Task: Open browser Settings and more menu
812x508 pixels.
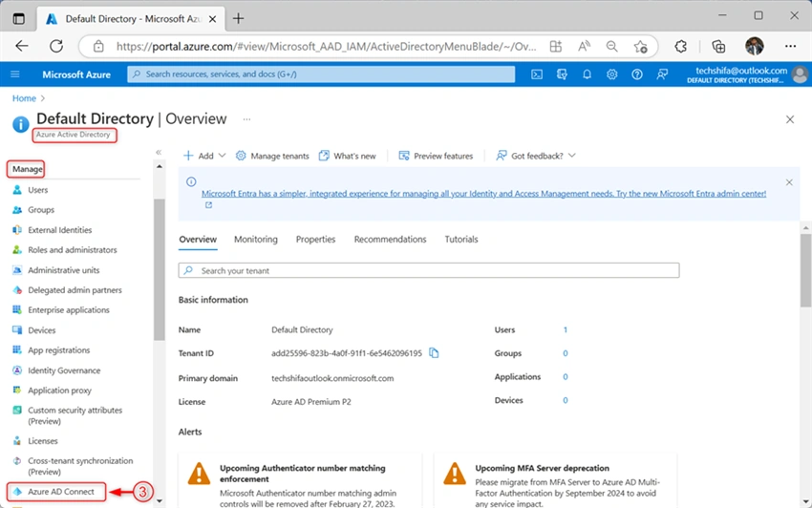Action: pos(790,46)
